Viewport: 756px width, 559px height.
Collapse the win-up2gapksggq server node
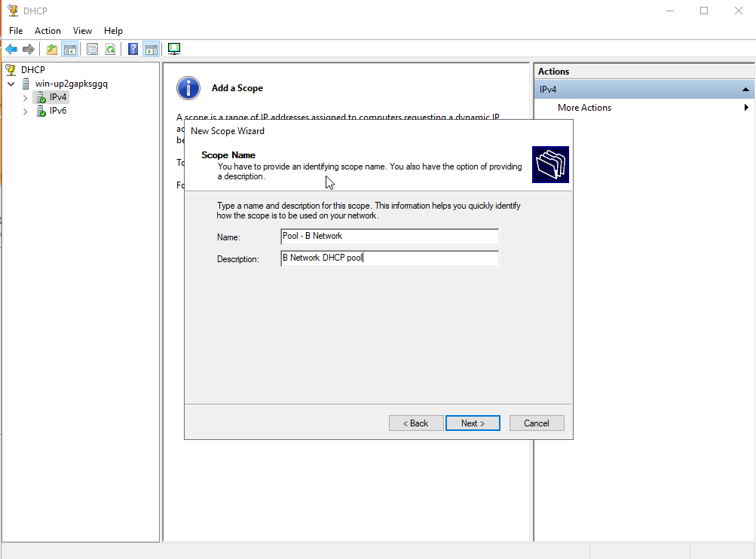click(11, 84)
